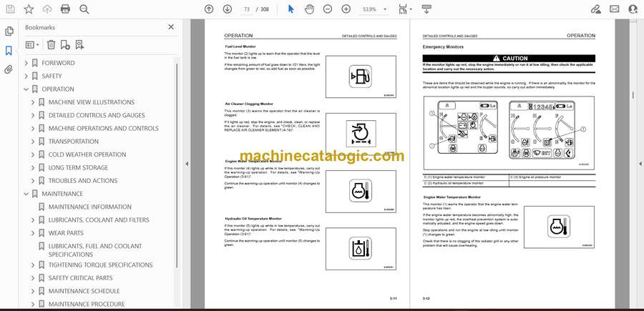Zoom out with the minus icon
Screen dimensions: 644x311
(x=327, y=9)
